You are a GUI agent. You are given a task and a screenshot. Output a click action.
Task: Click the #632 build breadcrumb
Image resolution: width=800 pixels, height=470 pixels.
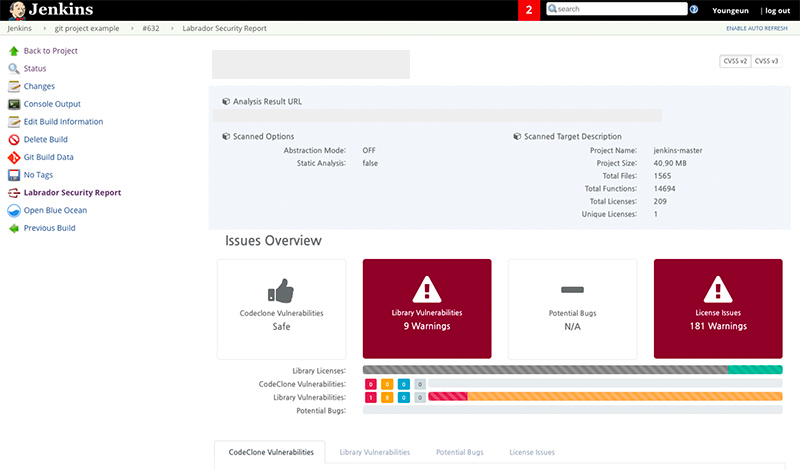(x=151, y=29)
